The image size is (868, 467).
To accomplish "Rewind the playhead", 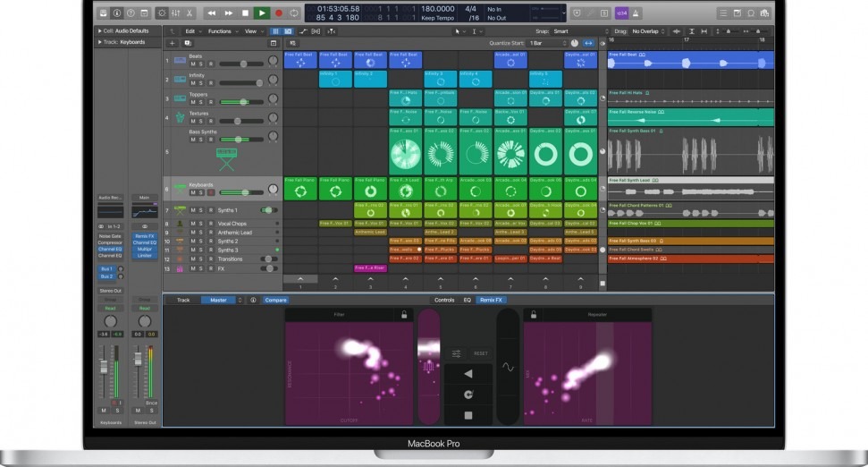I will tap(212, 13).
